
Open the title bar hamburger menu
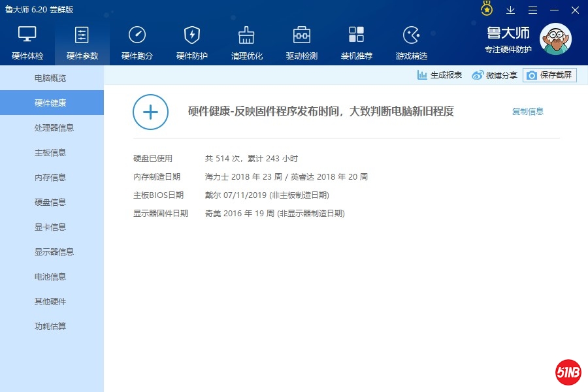pos(533,10)
